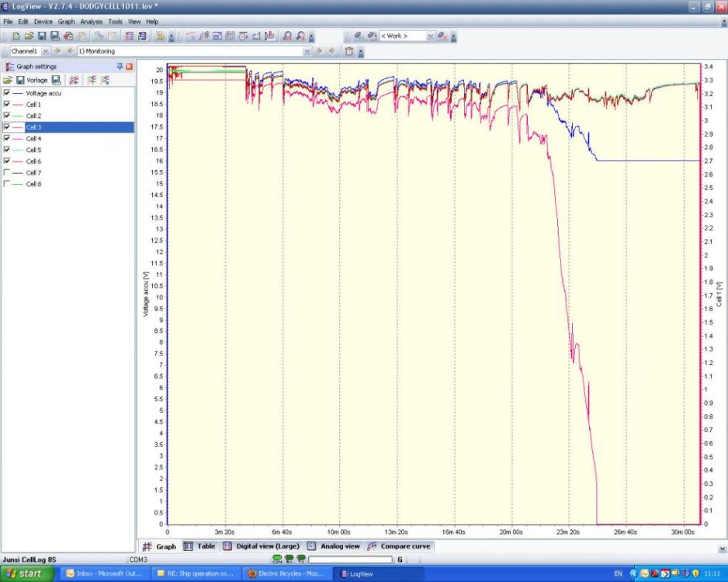Enable the Cell 7 curve checkbox
The image size is (728, 582).
[8, 172]
